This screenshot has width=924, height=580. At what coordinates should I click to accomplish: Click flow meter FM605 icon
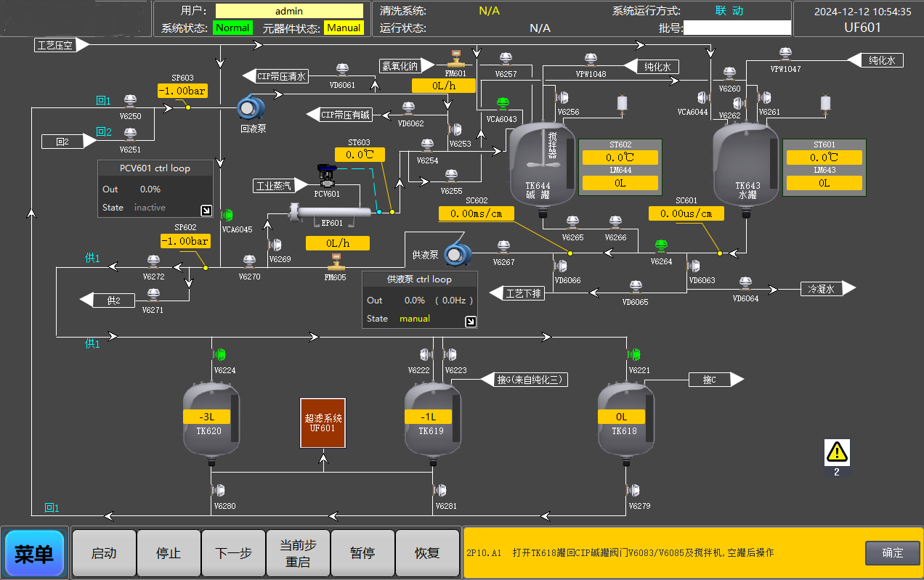336,261
